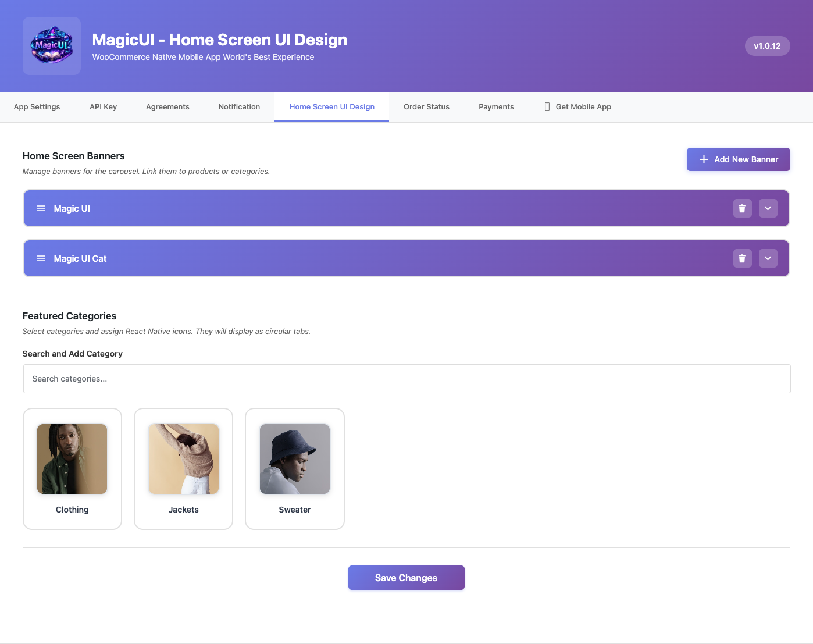This screenshot has height=644, width=813.
Task: Switch to the API Key tab
Action: pos(104,107)
